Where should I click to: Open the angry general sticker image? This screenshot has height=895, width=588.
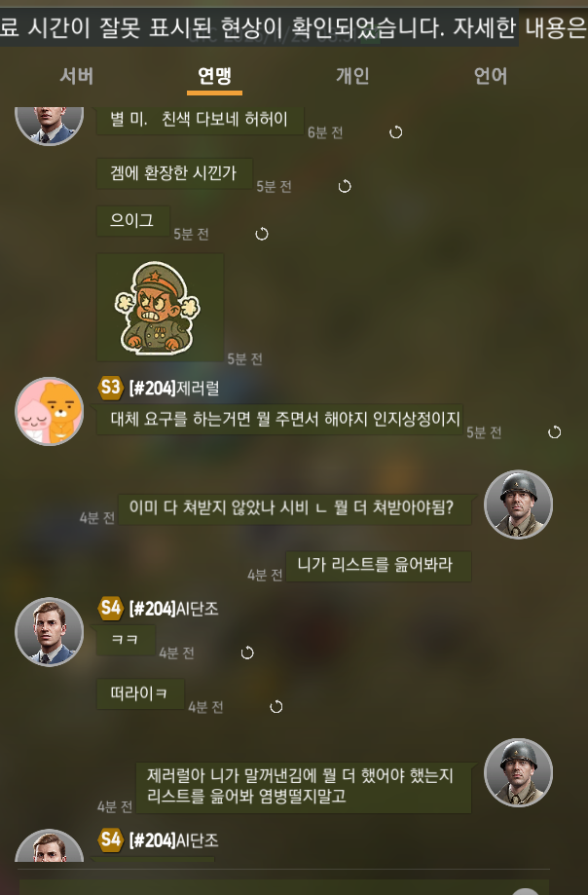pos(161,308)
